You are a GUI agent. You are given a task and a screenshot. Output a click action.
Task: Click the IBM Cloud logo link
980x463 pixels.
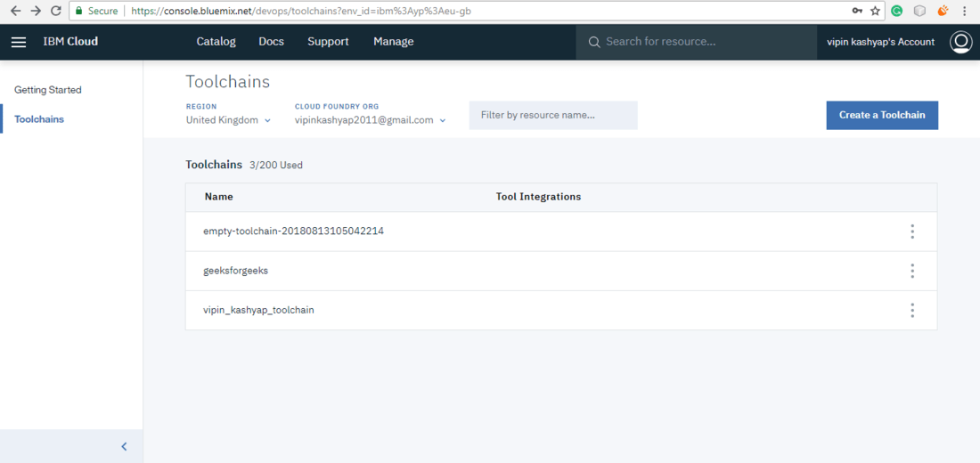[70, 42]
